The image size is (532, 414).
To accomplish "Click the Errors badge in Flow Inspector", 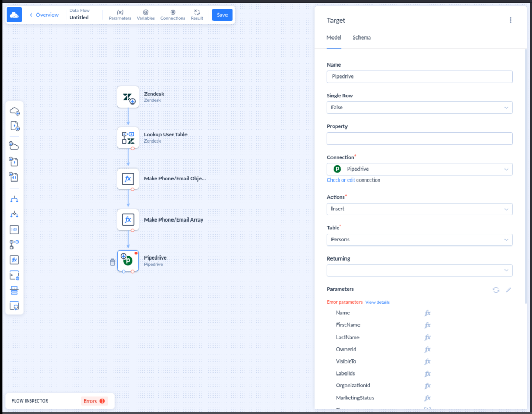I will pyautogui.click(x=94, y=401).
